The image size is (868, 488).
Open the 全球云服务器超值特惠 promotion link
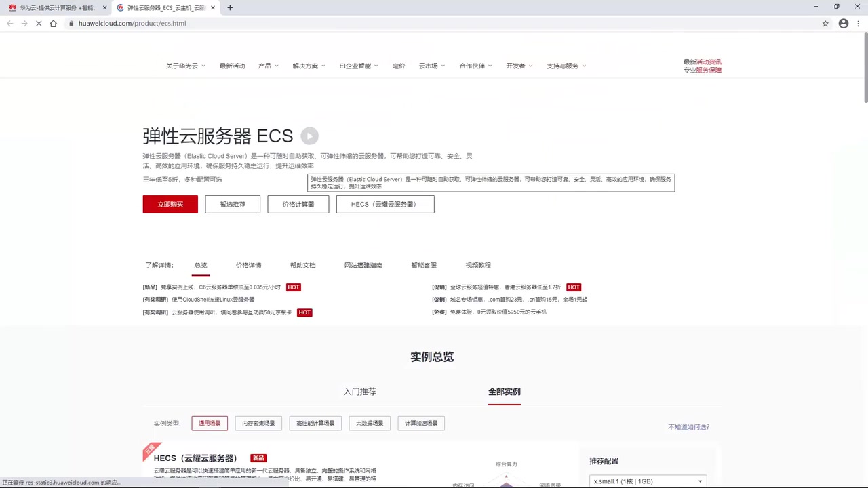coord(505,287)
